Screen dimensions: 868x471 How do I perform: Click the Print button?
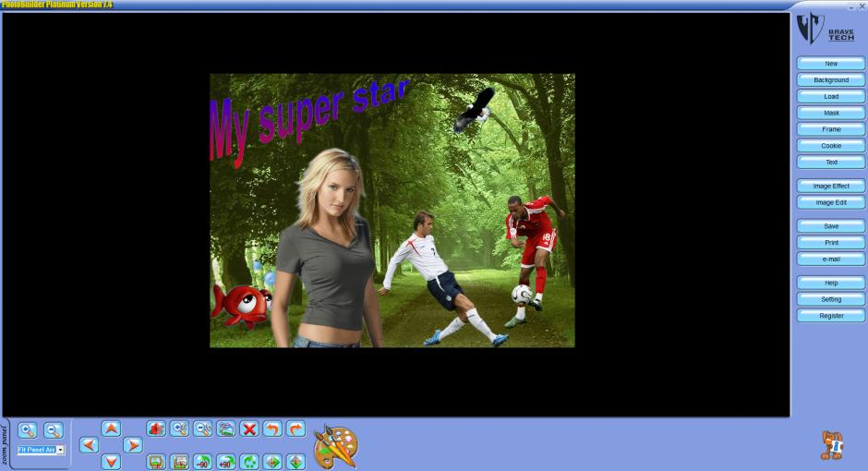point(831,242)
